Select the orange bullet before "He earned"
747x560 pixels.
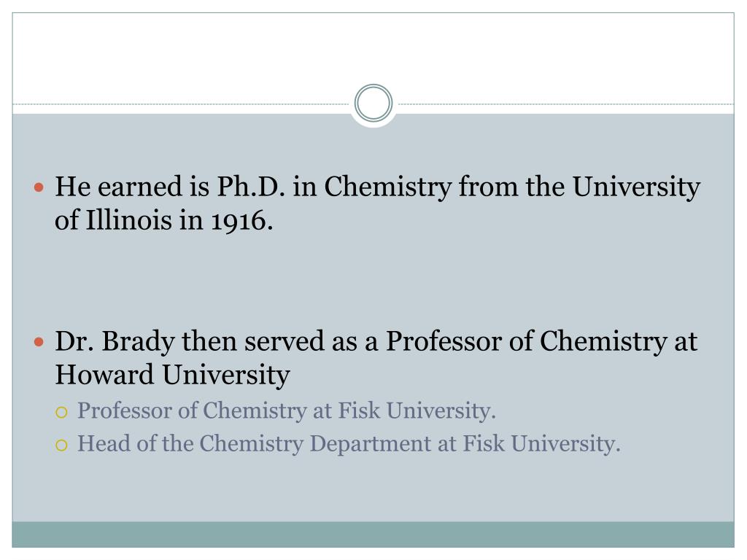pyautogui.click(x=39, y=187)
